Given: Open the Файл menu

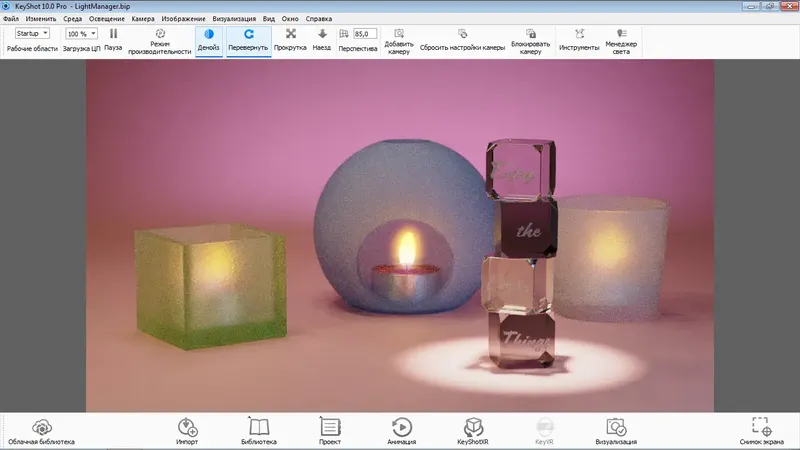Looking at the screenshot, I should pyautogui.click(x=11, y=19).
